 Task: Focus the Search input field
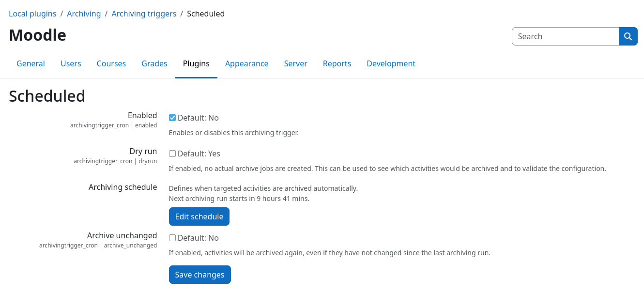coord(565,36)
